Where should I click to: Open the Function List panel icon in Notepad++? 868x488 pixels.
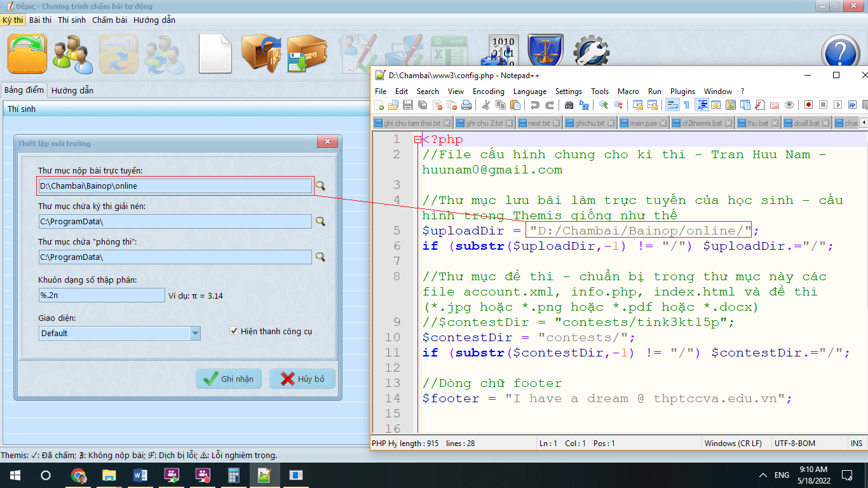pos(759,105)
